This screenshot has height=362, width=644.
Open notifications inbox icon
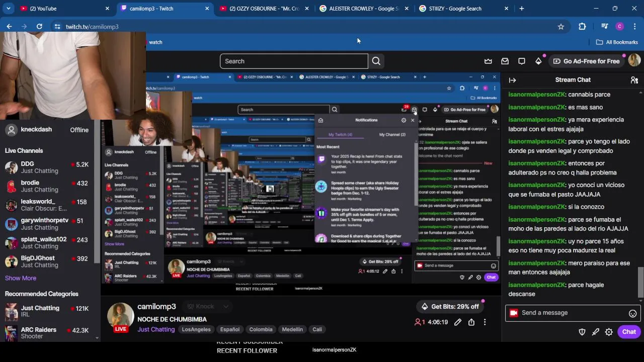pyautogui.click(x=505, y=61)
